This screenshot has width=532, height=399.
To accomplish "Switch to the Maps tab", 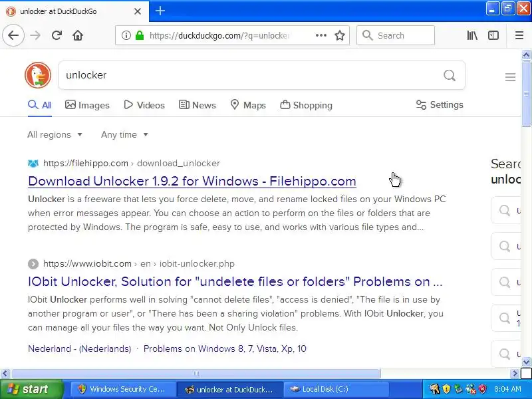I will (x=248, y=105).
